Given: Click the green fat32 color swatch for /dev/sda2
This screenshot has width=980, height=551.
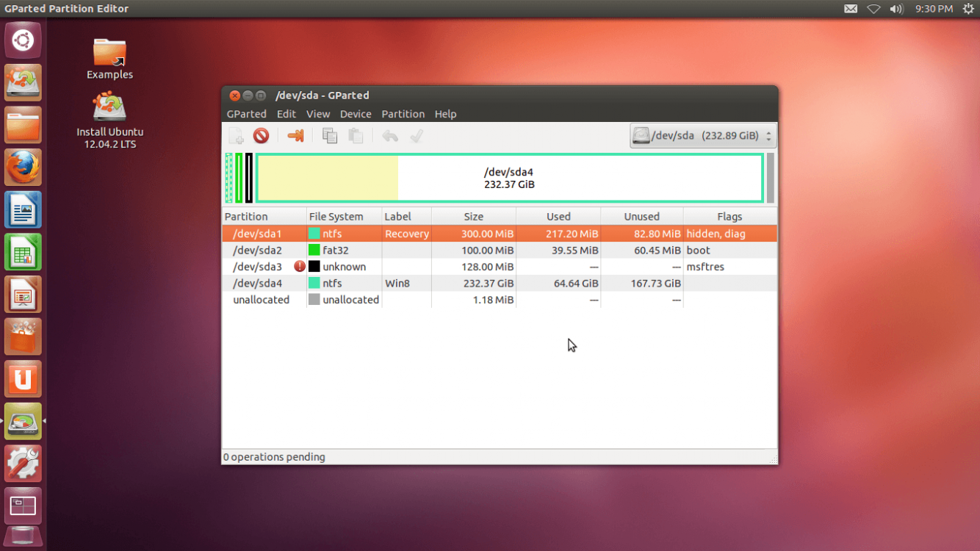Looking at the screenshot, I should point(314,251).
